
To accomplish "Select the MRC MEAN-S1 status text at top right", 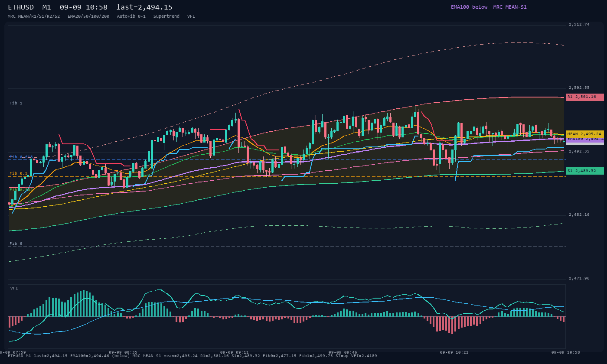I will [510, 7].
